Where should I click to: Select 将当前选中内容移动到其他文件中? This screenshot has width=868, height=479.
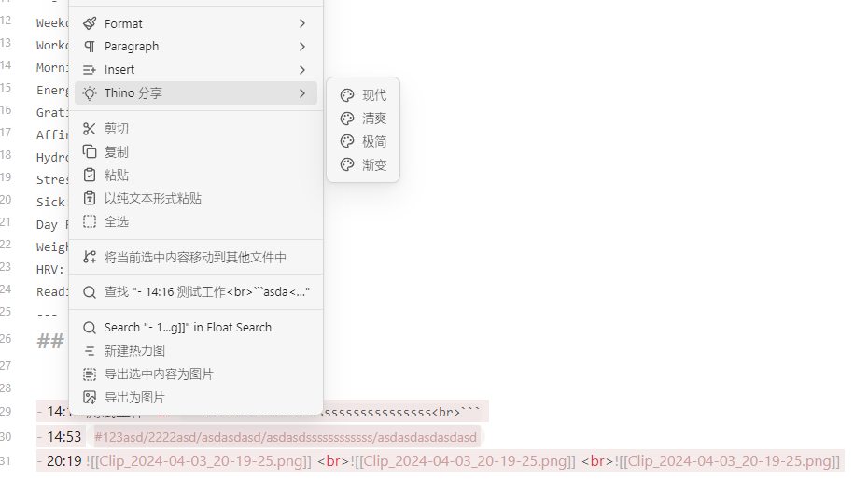[196, 257]
